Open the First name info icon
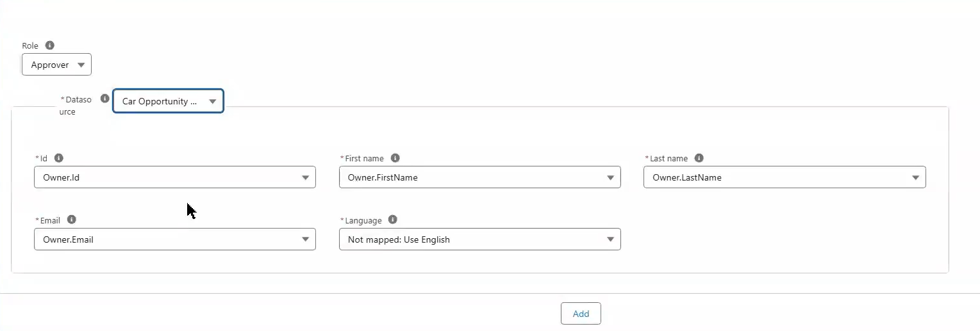The image size is (980, 331). (x=395, y=157)
